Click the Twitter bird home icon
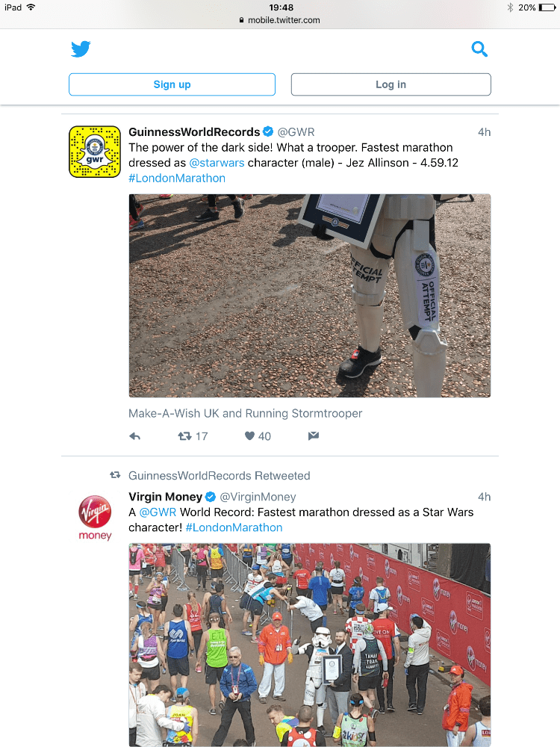This screenshot has height=747, width=560. point(81,49)
